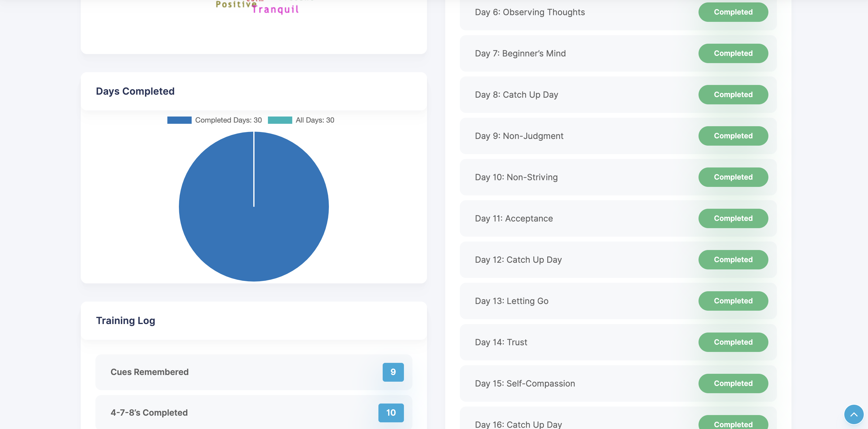Click the Completed badge for Day 7: Beginner's Mind
The image size is (868, 429).
[x=733, y=53]
